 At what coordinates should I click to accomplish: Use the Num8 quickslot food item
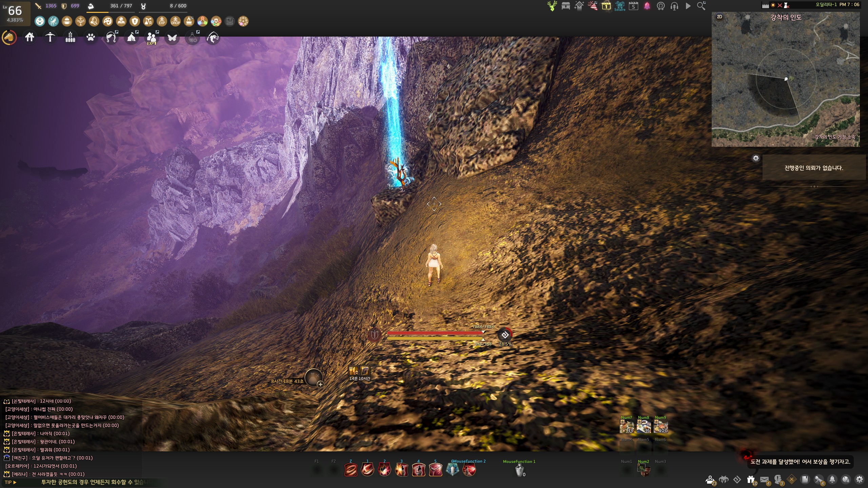click(644, 427)
